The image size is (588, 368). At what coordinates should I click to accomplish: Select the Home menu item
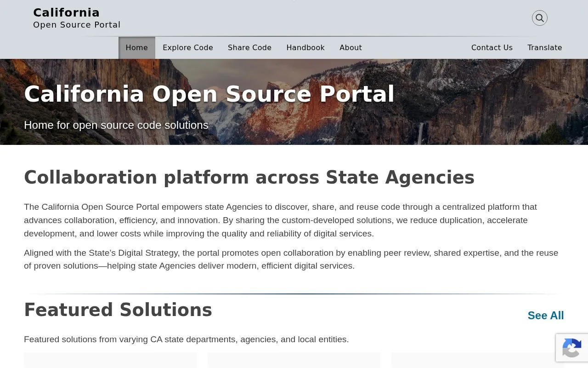coord(137,48)
